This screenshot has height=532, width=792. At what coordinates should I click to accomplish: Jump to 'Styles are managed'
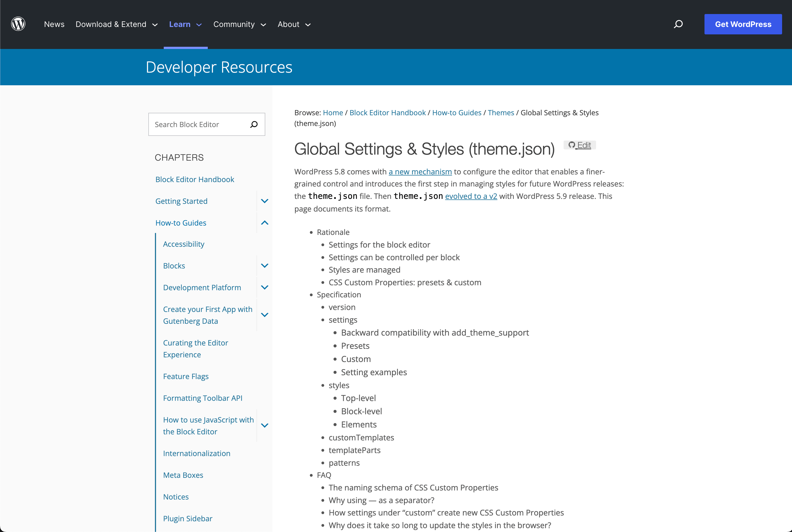click(364, 270)
